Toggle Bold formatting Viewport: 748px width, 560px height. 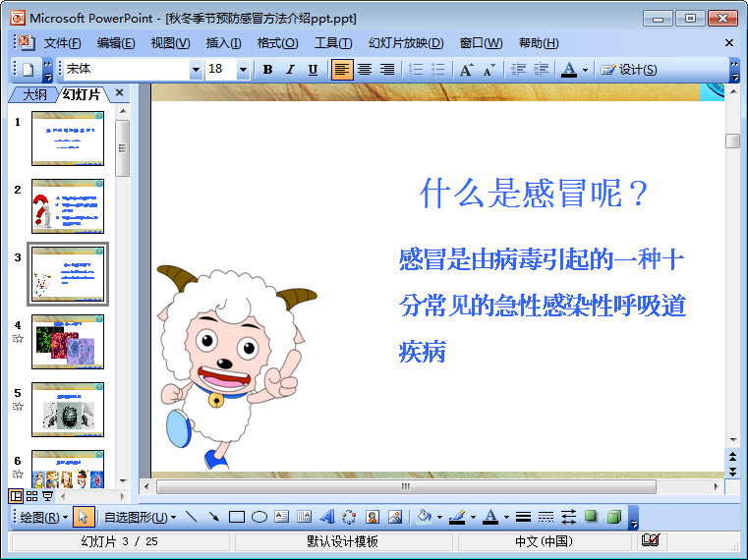[x=267, y=70]
